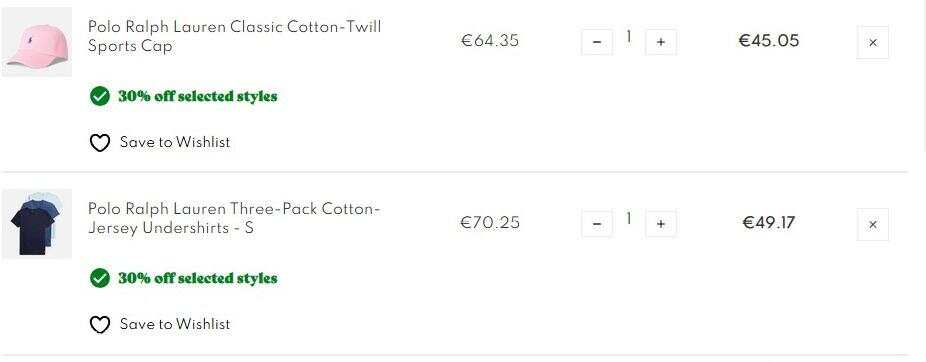
Task: Open the navy Undershirts product thumbnail
Action: coord(37,224)
